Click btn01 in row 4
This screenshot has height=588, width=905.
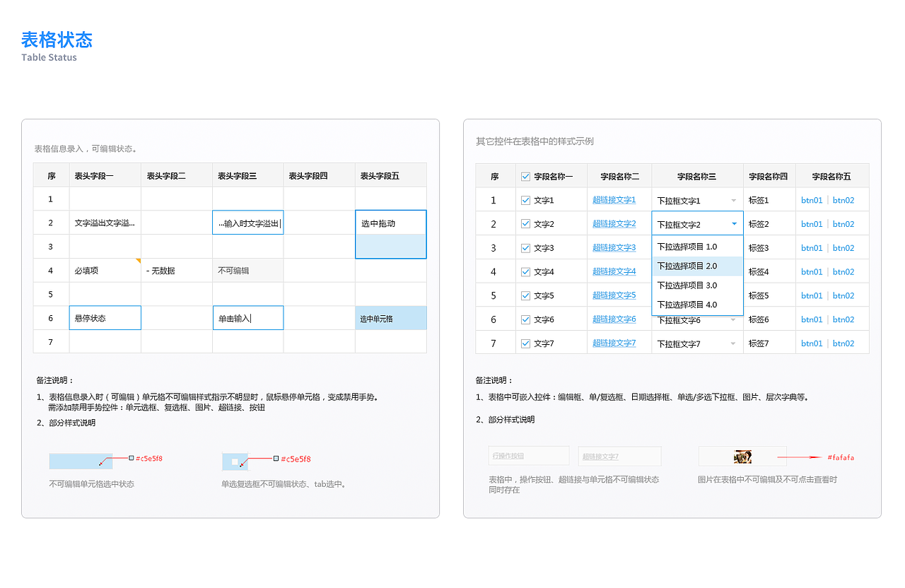tap(812, 271)
